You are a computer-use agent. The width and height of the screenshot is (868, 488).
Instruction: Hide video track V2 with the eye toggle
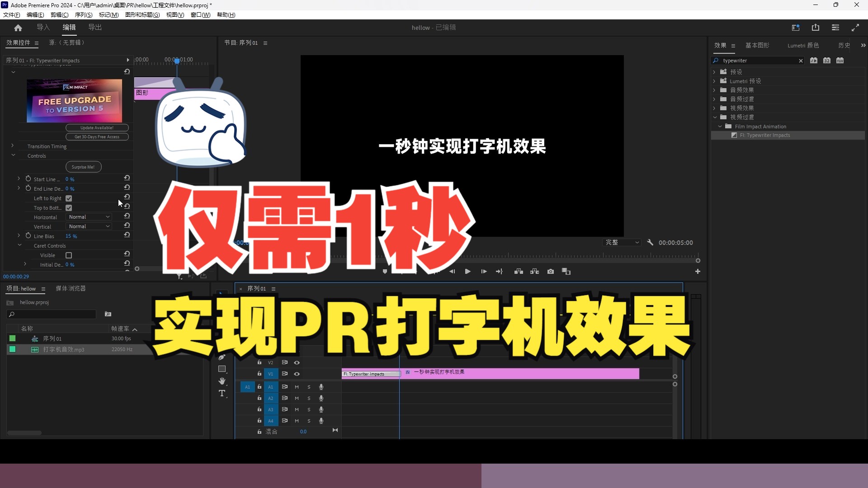click(x=297, y=362)
